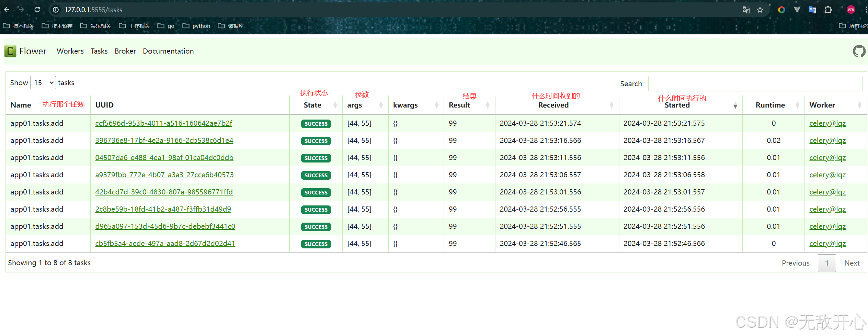This screenshot has height=336, width=868.
Task: Open the 技术暂存 bookmark folder
Action: point(57,26)
